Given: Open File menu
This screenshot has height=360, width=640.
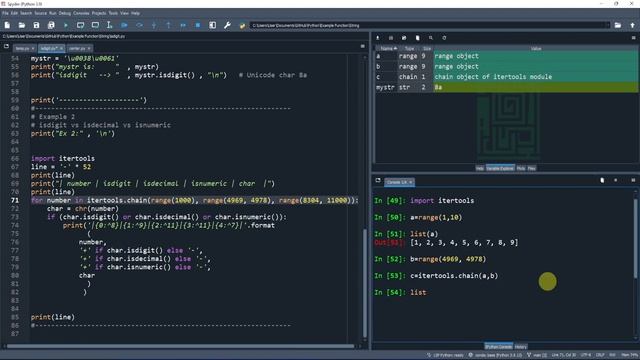Looking at the screenshot, I should (5, 13).
